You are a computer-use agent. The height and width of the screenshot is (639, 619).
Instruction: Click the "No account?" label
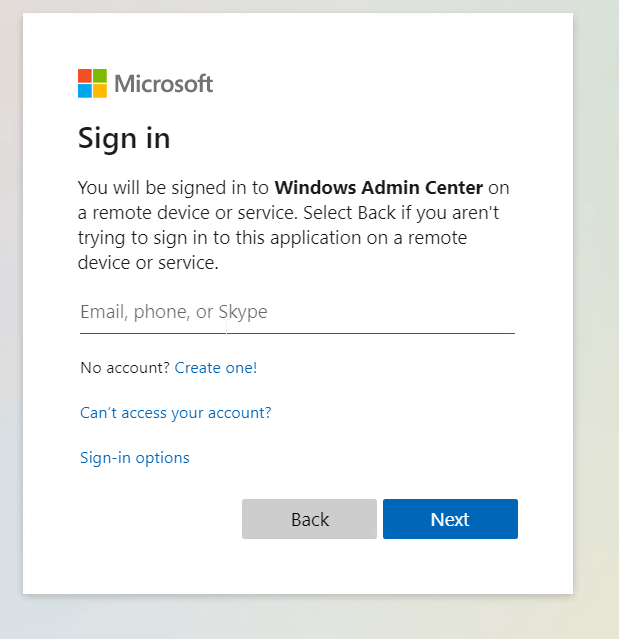[x=125, y=368]
